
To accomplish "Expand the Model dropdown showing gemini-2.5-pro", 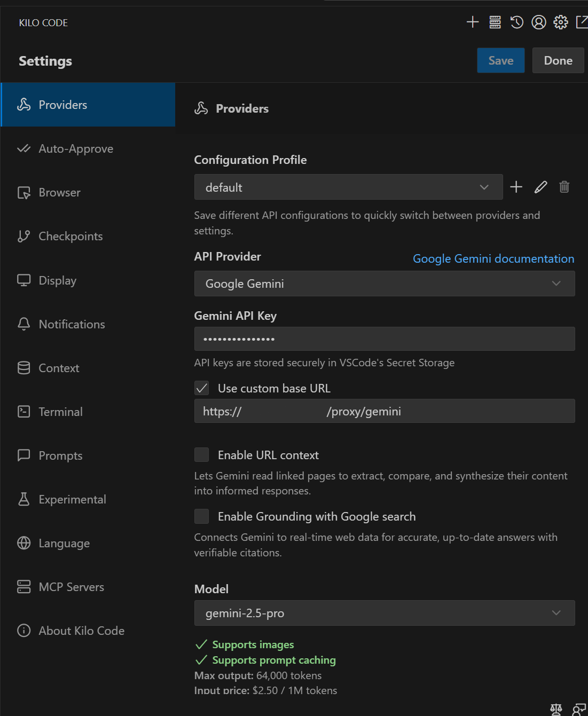I will (385, 613).
